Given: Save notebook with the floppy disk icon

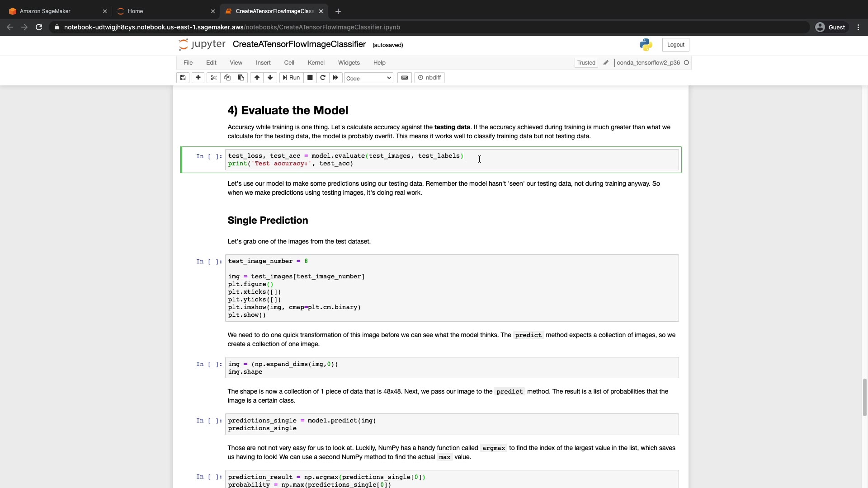Looking at the screenshot, I should 183,78.
